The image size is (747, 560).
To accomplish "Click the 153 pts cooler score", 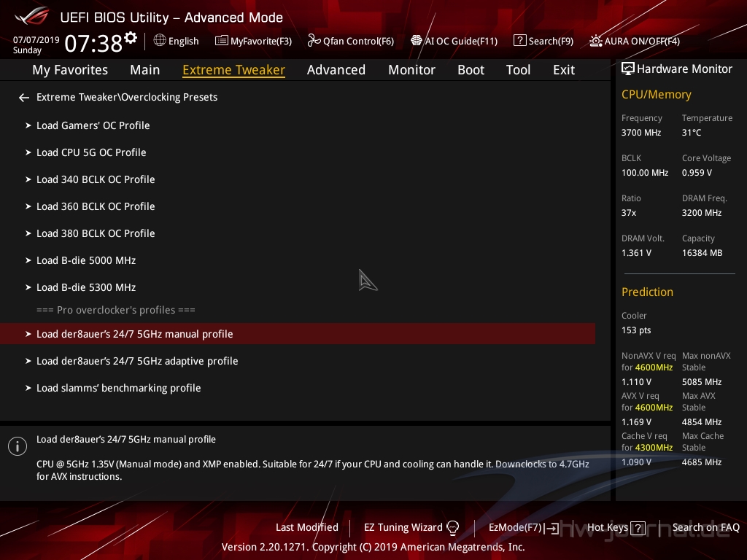I will click(x=636, y=330).
